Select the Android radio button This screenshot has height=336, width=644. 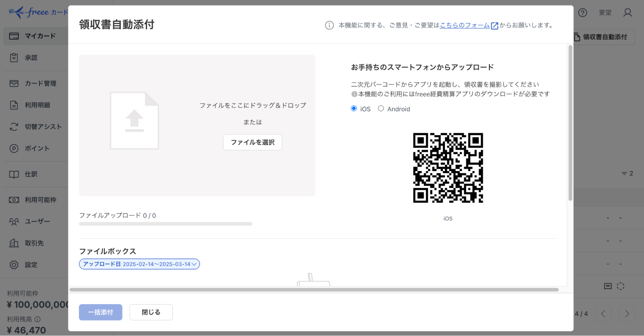point(381,109)
